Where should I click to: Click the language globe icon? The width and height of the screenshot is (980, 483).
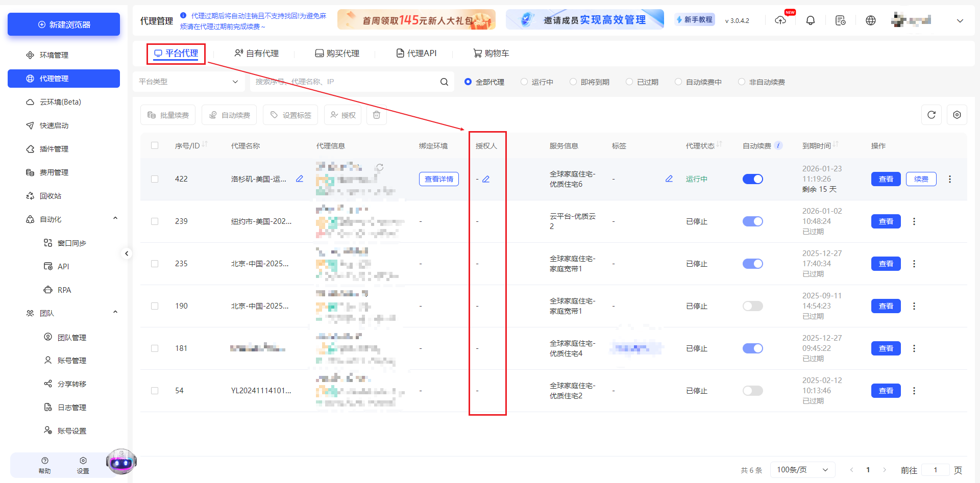(x=870, y=20)
